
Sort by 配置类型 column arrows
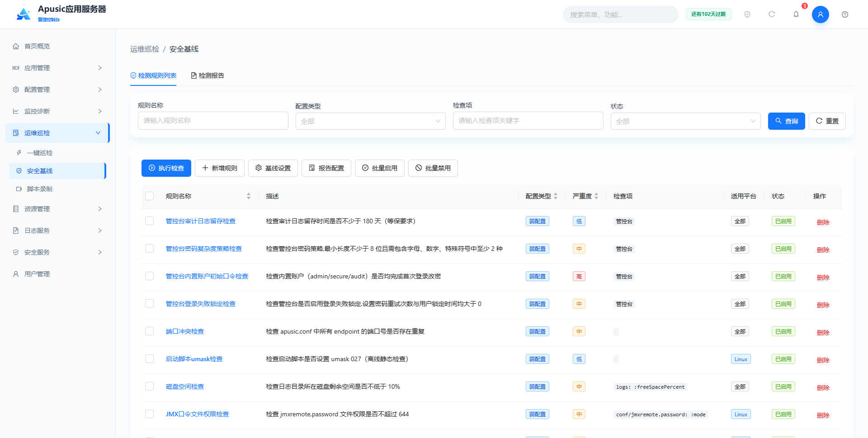tap(556, 196)
